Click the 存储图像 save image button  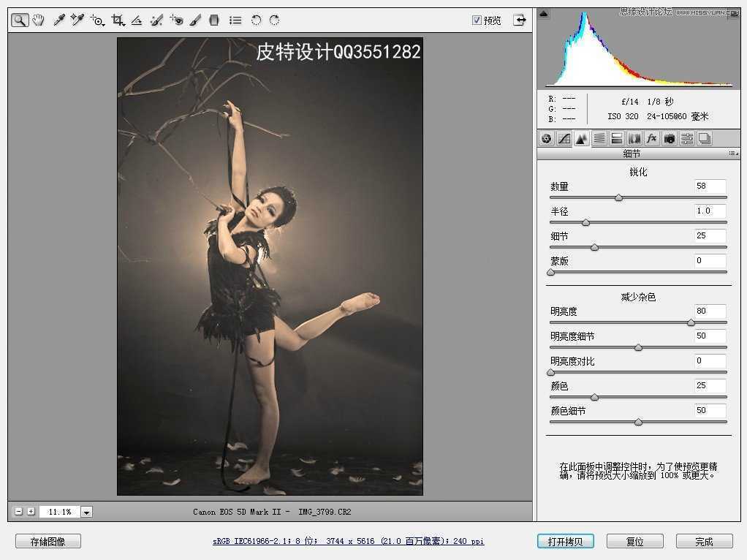(x=48, y=542)
